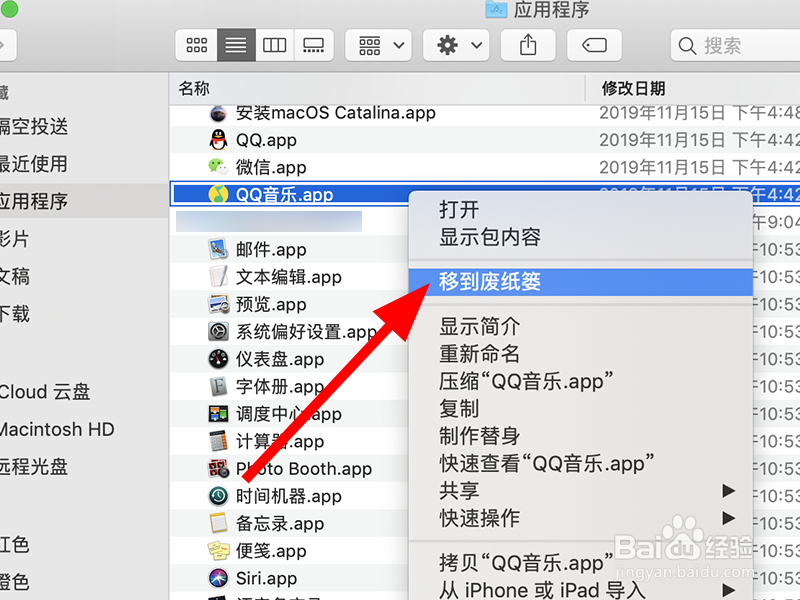Click the 计算器.app icon

[218, 441]
